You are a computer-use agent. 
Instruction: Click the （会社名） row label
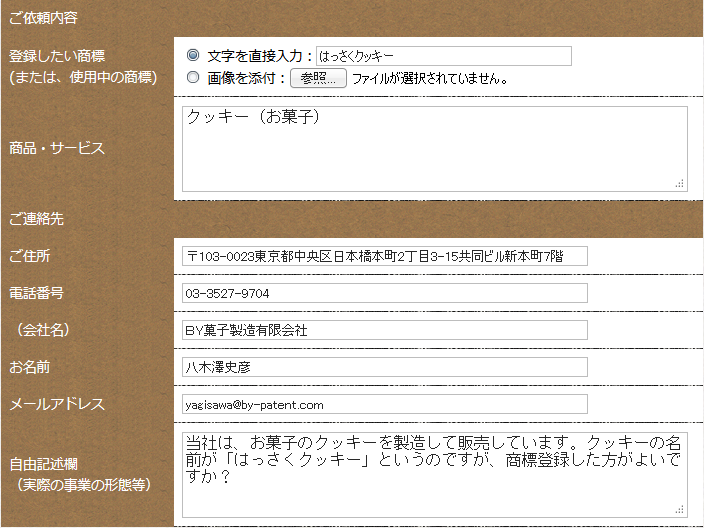tap(43, 330)
